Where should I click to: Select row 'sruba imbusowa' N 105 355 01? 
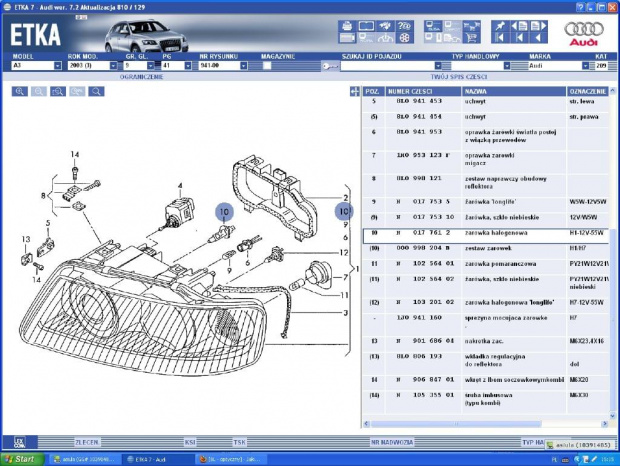(486, 400)
